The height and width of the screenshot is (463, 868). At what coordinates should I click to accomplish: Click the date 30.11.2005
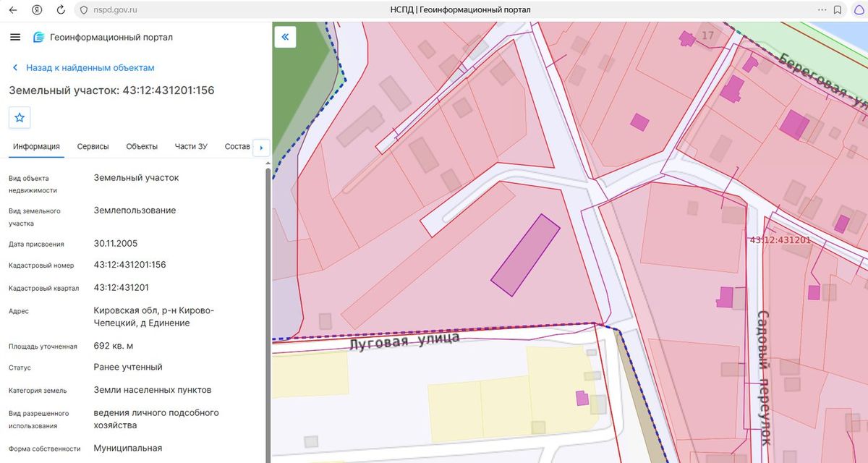click(116, 243)
